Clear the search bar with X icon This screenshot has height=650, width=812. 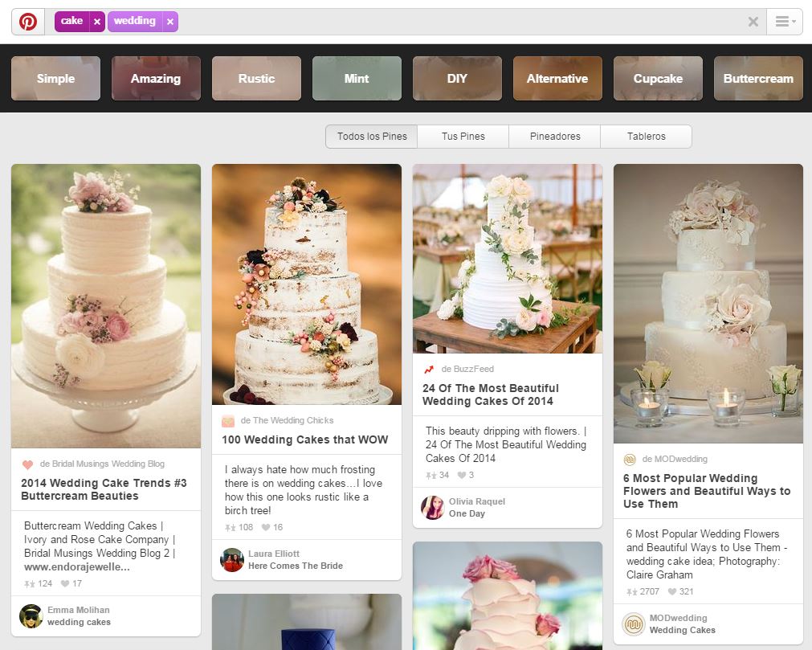click(x=753, y=22)
